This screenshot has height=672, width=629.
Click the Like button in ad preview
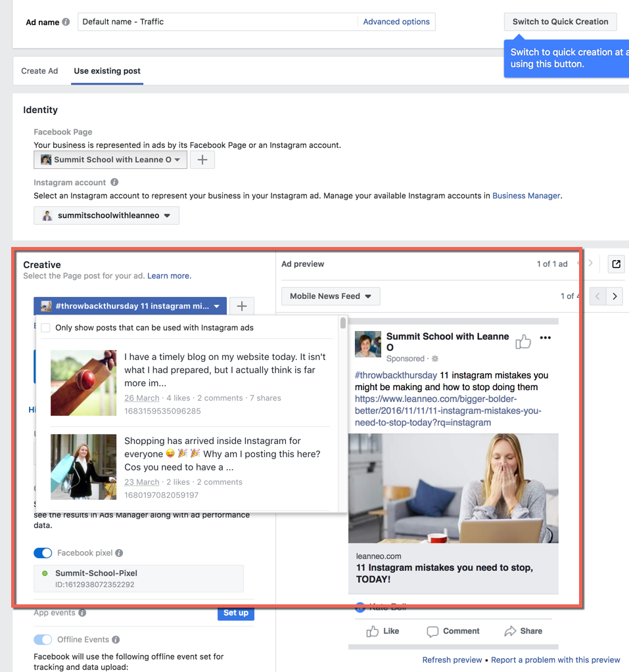pos(383,631)
